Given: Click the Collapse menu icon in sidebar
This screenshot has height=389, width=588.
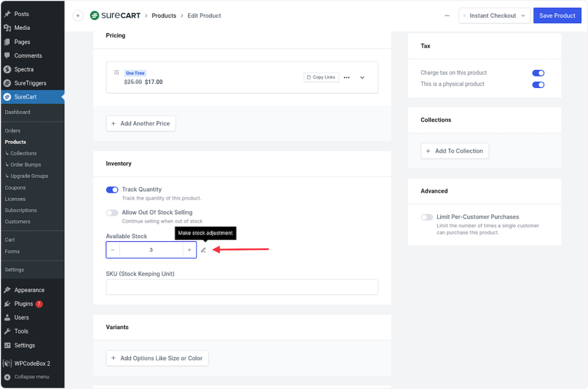Looking at the screenshot, I should coord(7,377).
